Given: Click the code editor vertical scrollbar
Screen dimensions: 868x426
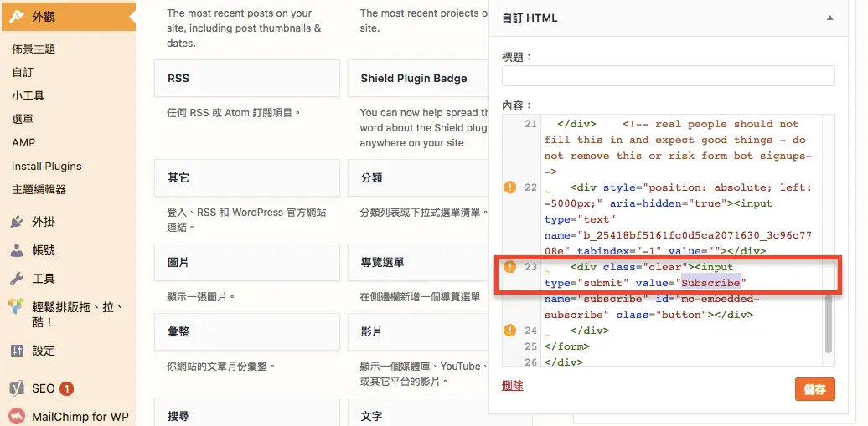Looking at the screenshot, I should tap(829, 324).
